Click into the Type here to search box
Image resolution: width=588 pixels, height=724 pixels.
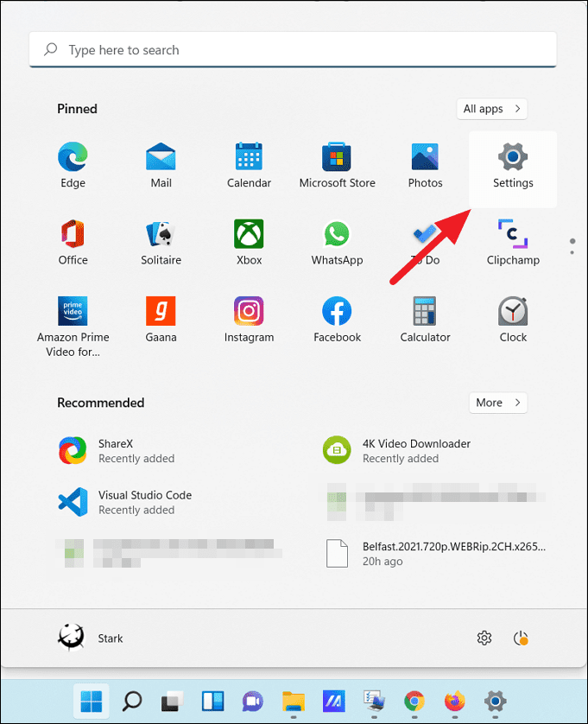(293, 49)
